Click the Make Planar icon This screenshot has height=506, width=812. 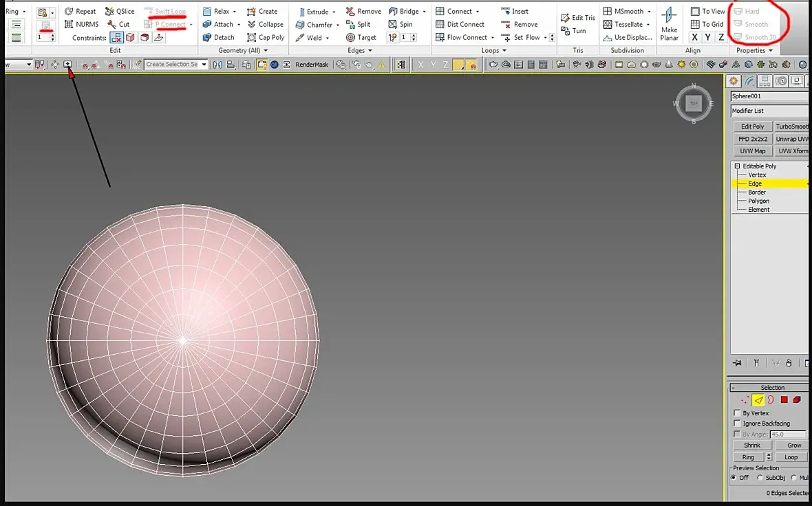tap(669, 17)
